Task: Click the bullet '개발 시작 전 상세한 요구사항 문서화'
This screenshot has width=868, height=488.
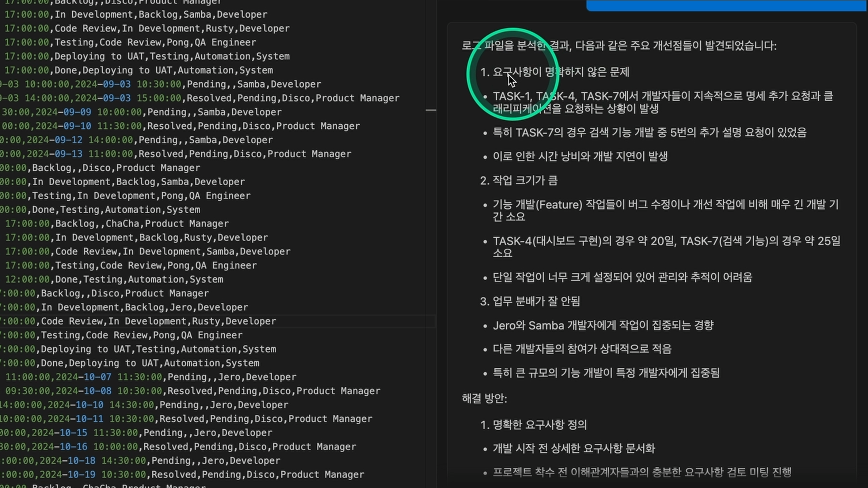Action: click(574, 448)
